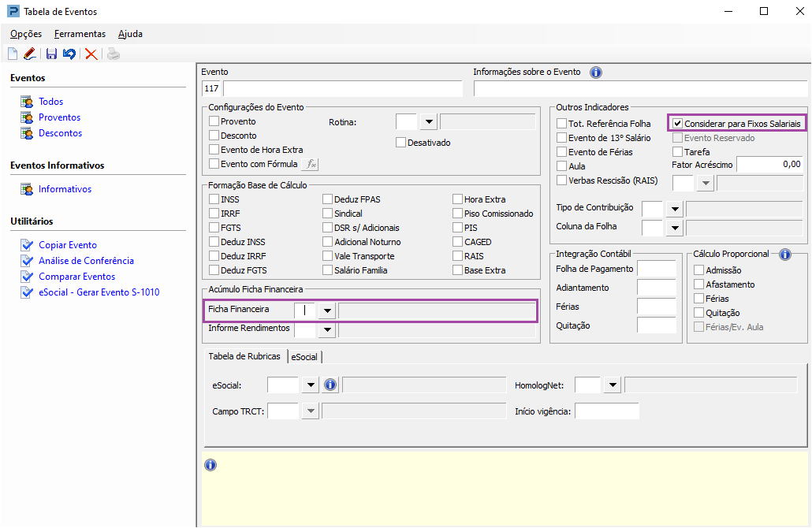Click the Edit pencil toolbar icon

30,54
